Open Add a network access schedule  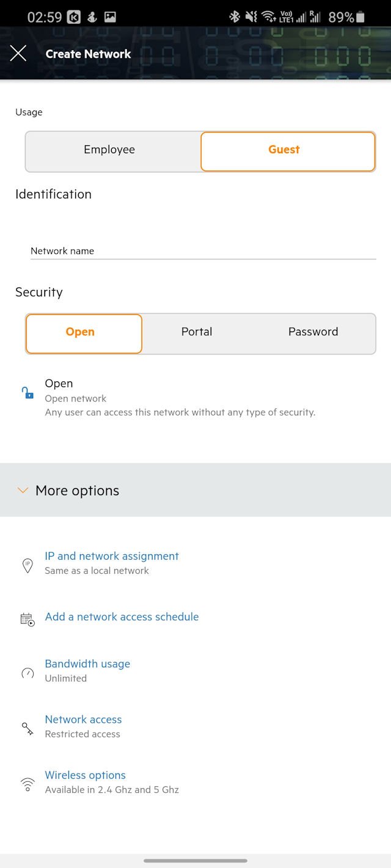(122, 617)
